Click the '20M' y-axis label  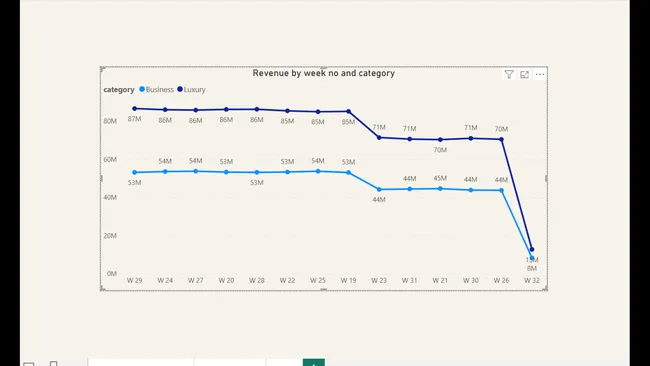[110, 236]
